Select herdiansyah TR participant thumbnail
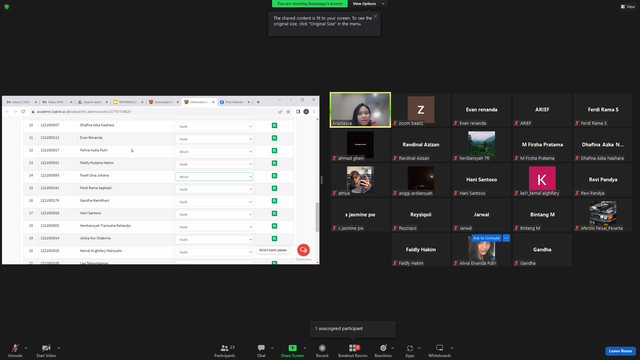This screenshot has width=640, height=360. [482, 145]
